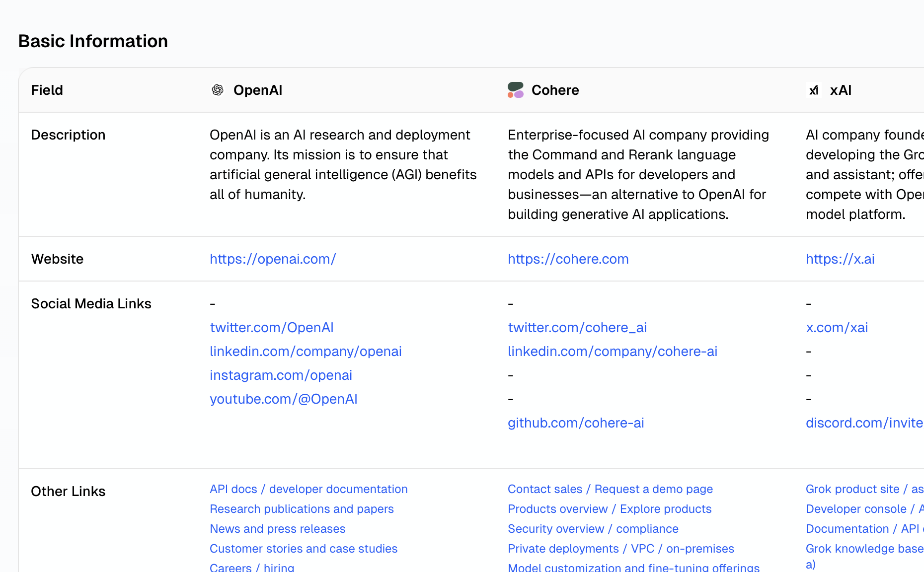Open github.com/cohere-ai link

pos(576,423)
